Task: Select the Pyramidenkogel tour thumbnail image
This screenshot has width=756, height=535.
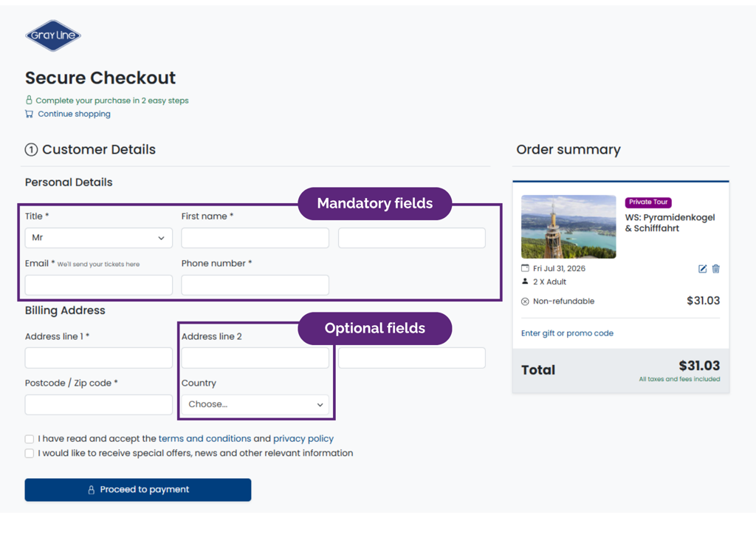Action: coord(568,227)
